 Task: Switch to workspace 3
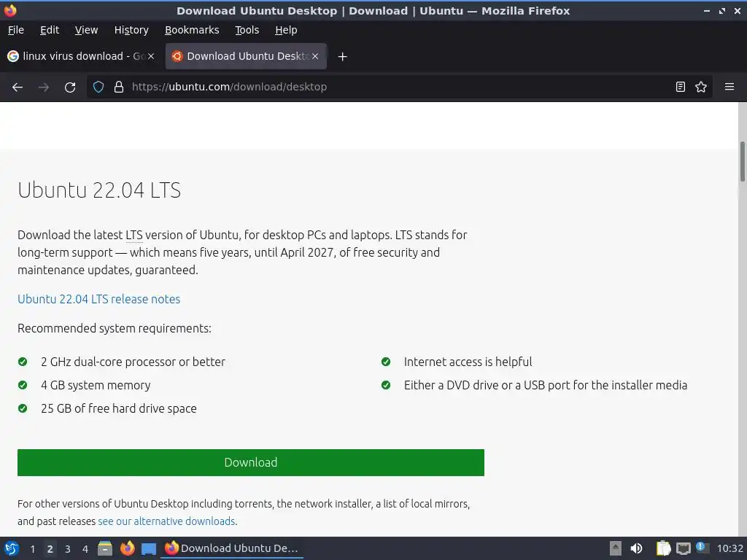68,549
